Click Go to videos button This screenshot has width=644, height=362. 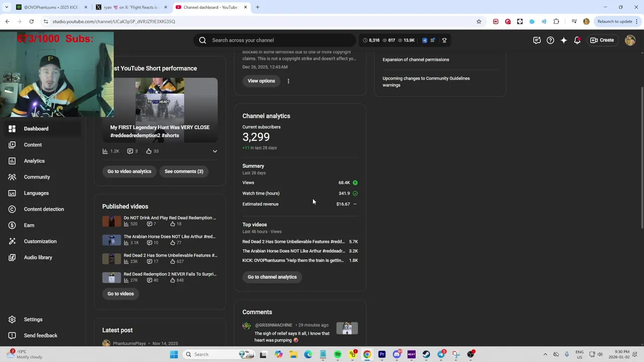121,294
